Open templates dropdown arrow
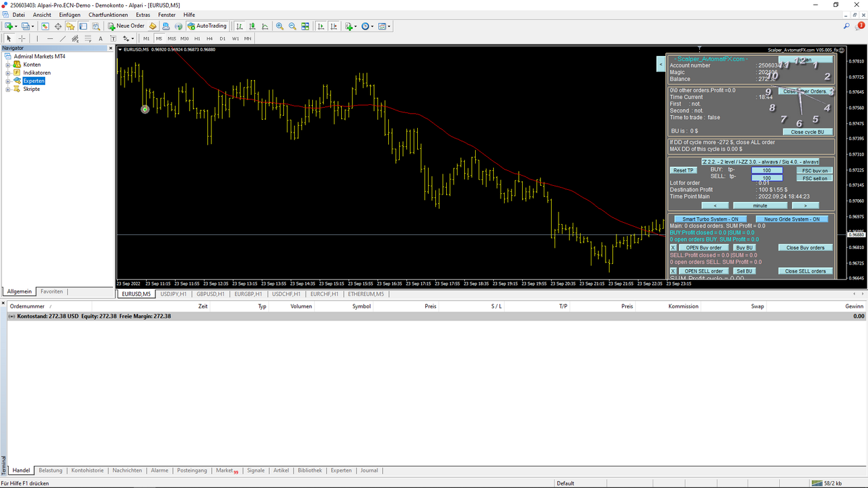 [389, 26]
